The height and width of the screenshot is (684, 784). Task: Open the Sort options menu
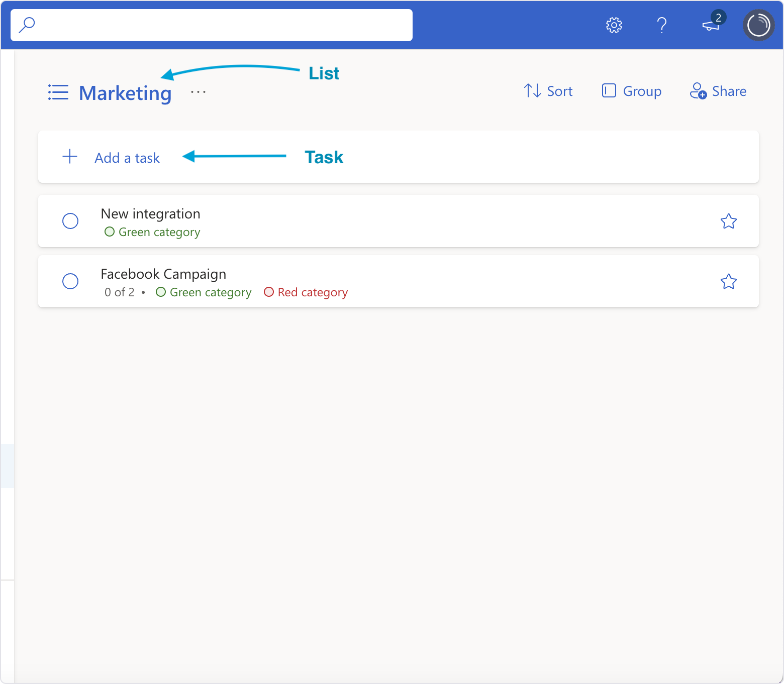(548, 91)
